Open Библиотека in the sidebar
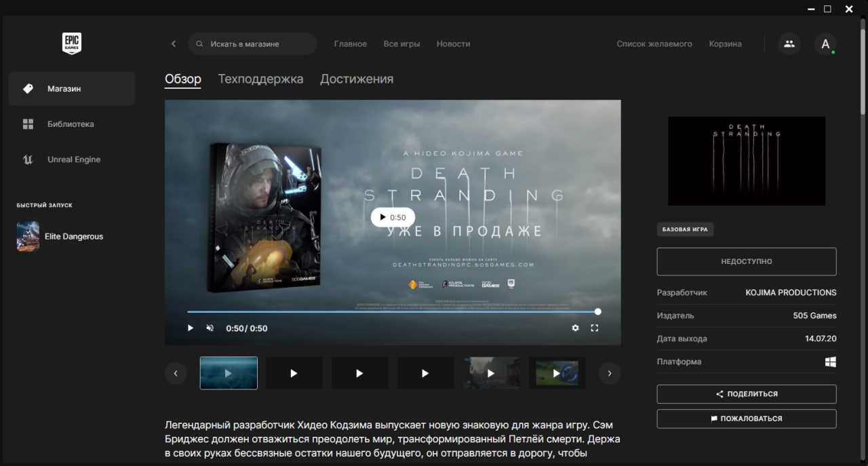This screenshot has height=466, width=868. 72,124
